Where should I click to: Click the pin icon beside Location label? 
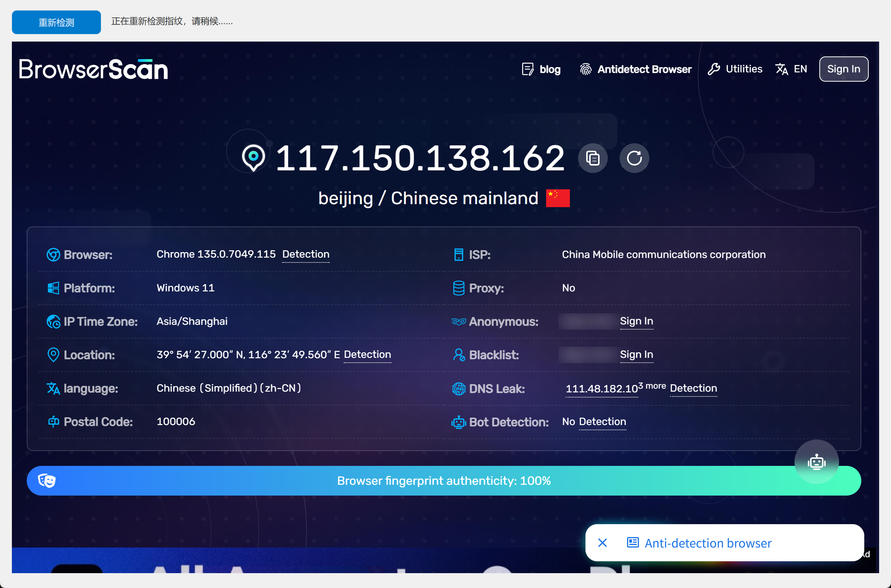click(53, 355)
